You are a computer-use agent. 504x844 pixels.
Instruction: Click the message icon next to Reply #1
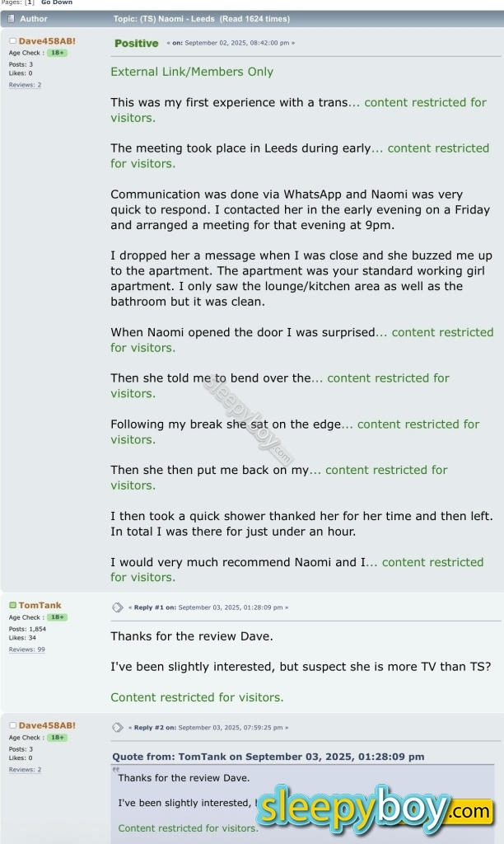pyautogui.click(x=118, y=607)
